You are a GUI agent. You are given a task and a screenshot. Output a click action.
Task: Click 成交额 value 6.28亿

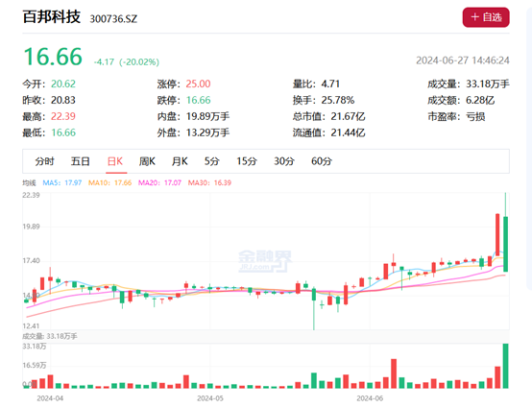pos(480,100)
